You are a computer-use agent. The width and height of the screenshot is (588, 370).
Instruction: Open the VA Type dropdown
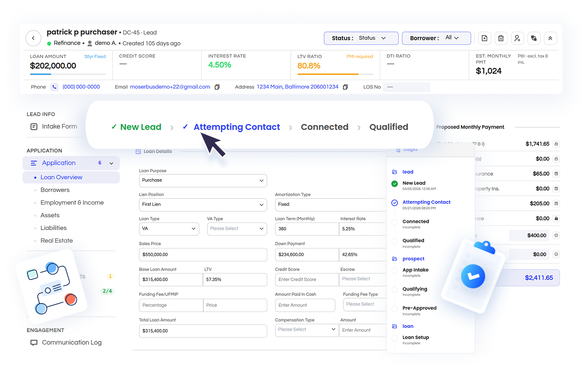pos(237,229)
